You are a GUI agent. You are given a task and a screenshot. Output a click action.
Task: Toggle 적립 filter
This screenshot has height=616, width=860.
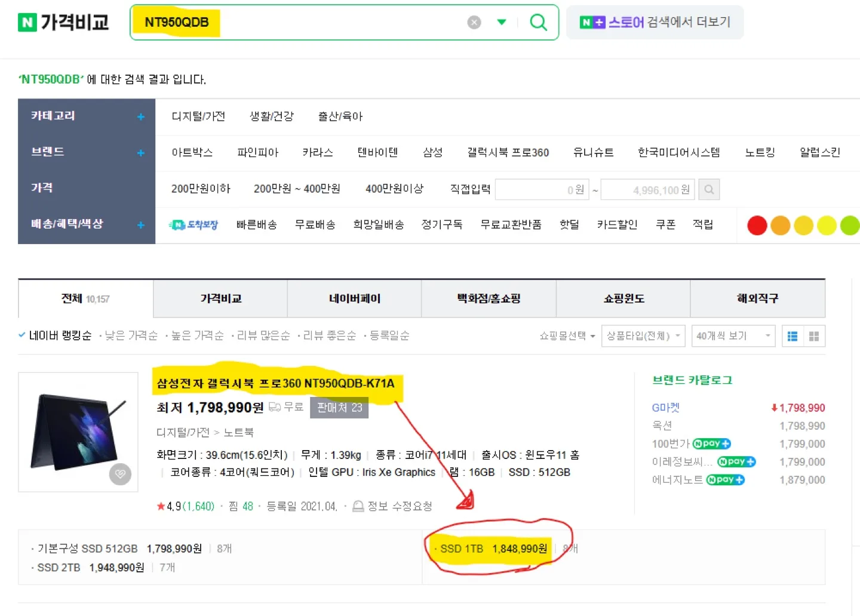pos(703,225)
